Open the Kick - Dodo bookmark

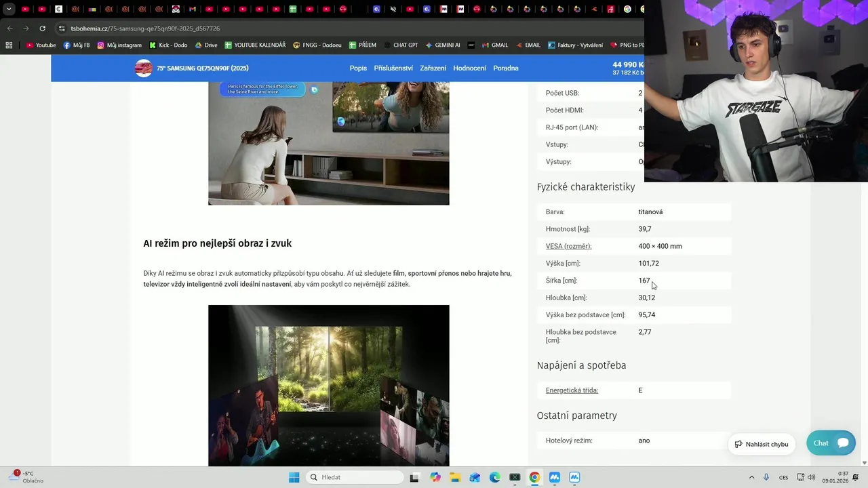click(x=168, y=45)
